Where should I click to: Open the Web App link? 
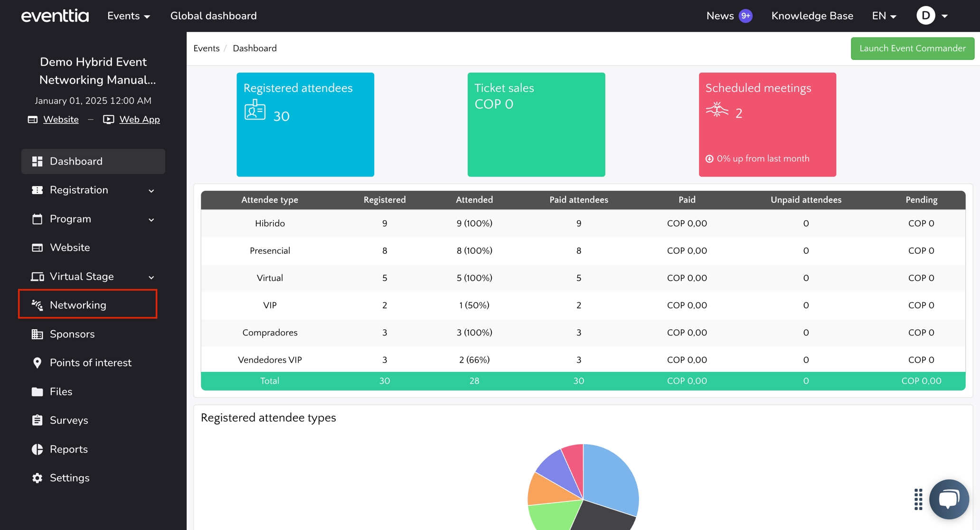[x=139, y=120]
